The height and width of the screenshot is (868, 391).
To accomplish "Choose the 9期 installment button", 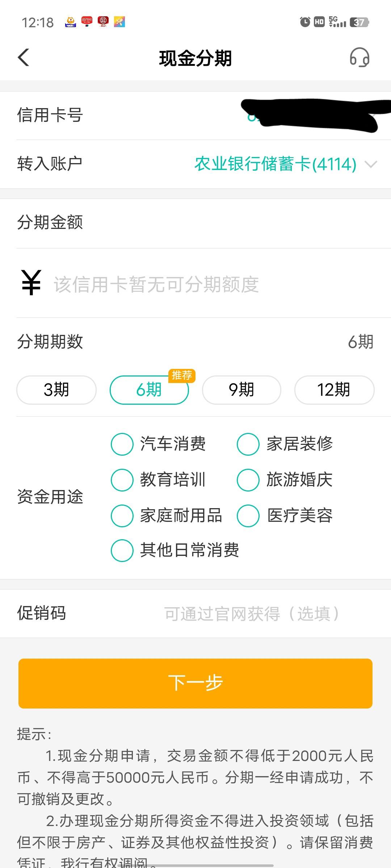I will pos(241,390).
